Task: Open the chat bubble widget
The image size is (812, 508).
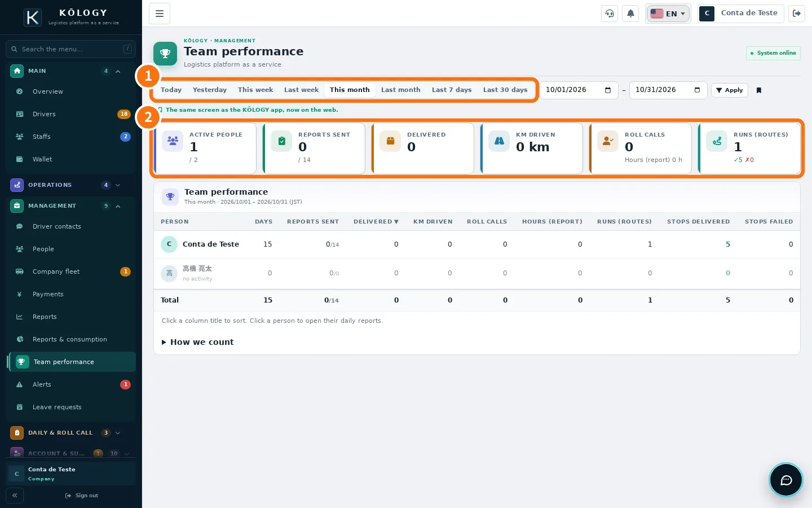Action: (x=786, y=480)
